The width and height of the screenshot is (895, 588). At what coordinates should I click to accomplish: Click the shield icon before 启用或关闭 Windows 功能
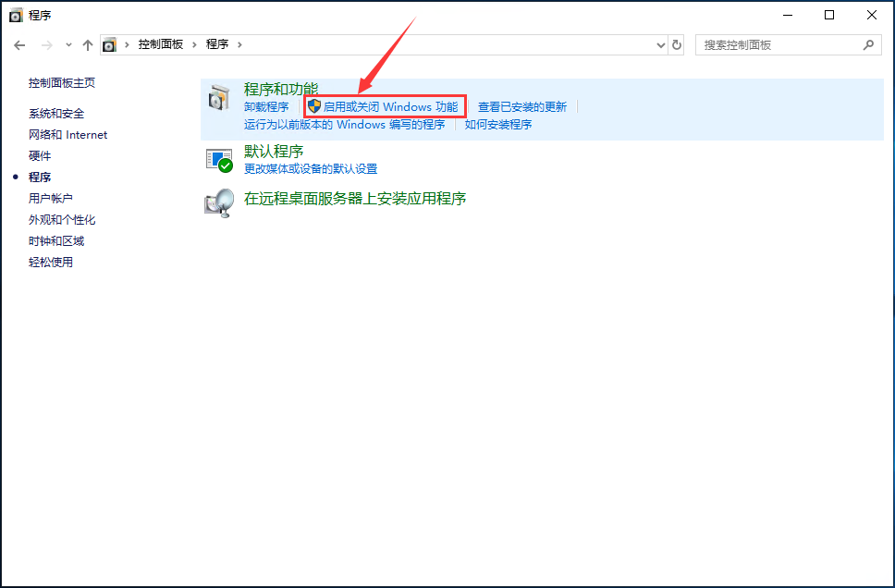pos(314,106)
